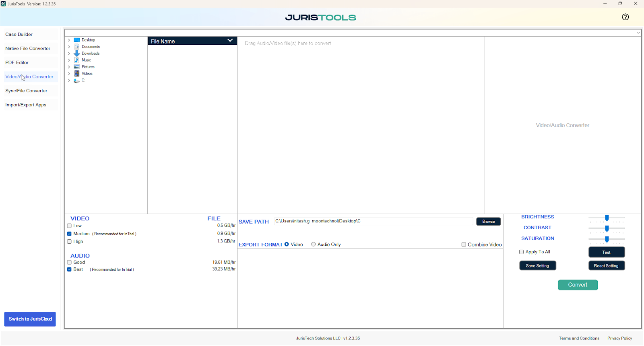
Task: Select the Audio Only export format
Action: (313, 244)
